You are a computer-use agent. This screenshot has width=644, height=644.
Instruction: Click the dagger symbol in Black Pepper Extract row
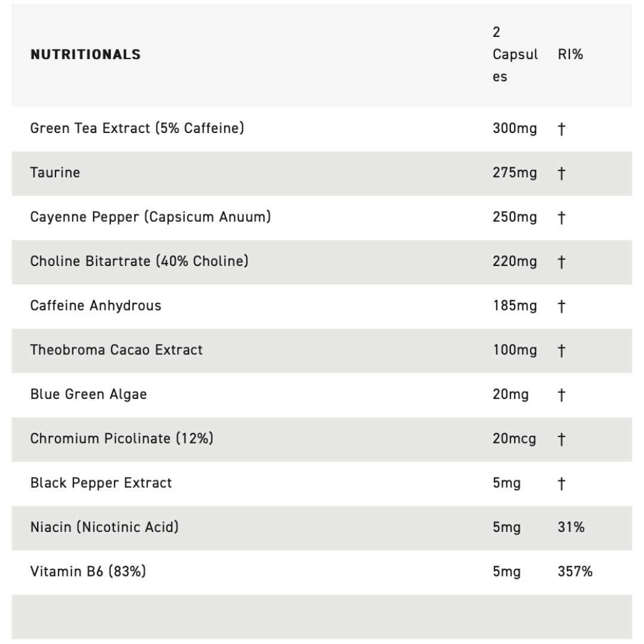[561, 484]
